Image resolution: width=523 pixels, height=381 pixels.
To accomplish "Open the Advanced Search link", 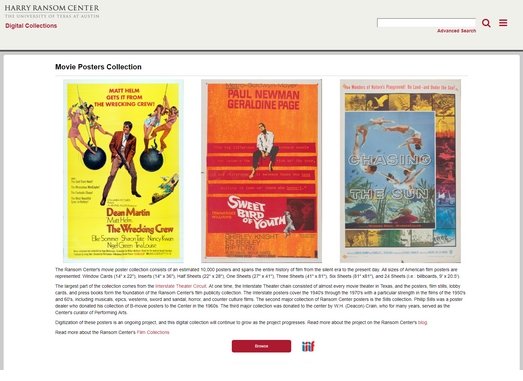I will tap(456, 31).
